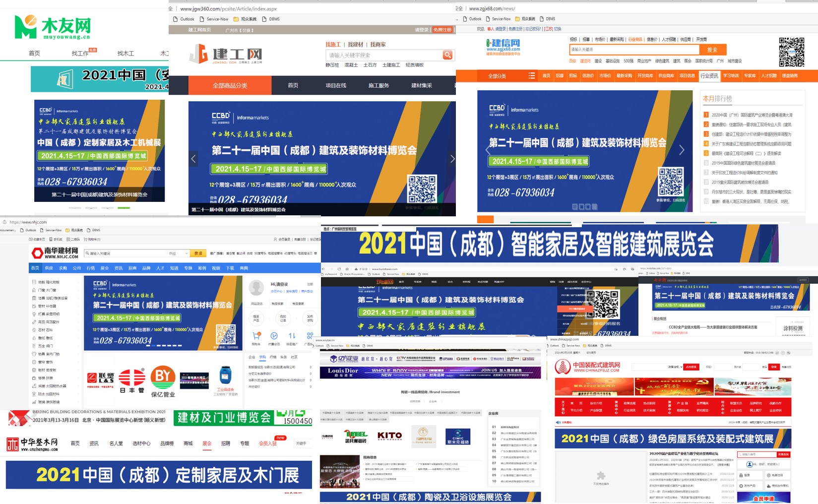Open the 供应 dropdown in the 南华建材网 search bar
This screenshot has height=504, width=818.
[x=177, y=253]
